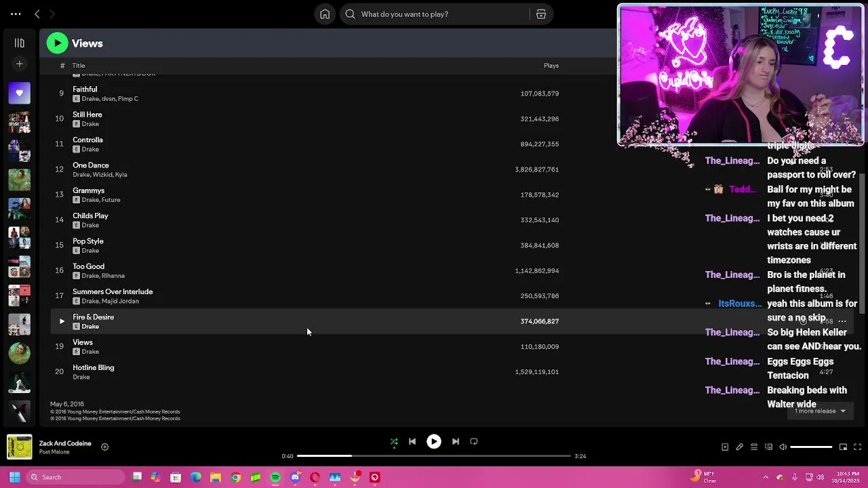
Task: Open Zack And Codeine album art
Action: pos(20,447)
